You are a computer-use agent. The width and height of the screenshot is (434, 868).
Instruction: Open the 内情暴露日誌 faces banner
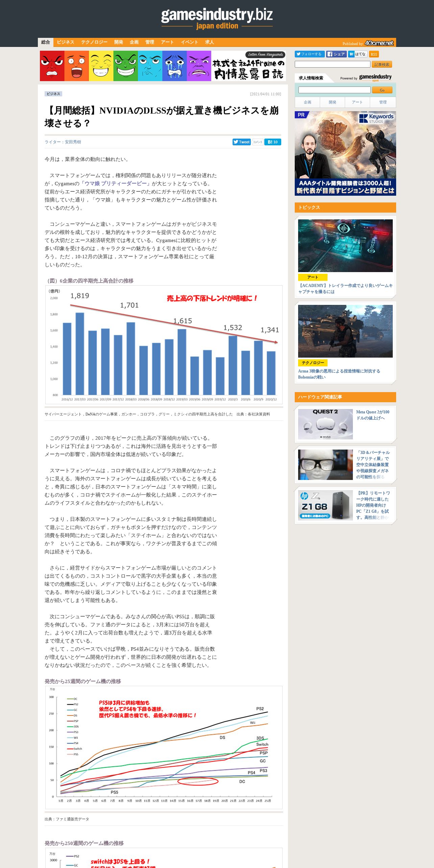(163, 66)
